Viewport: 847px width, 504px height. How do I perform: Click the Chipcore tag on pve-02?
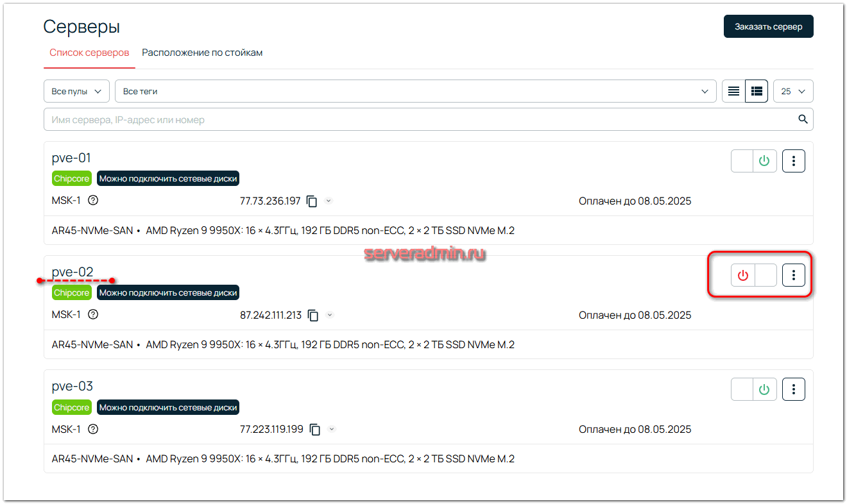[x=71, y=293]
